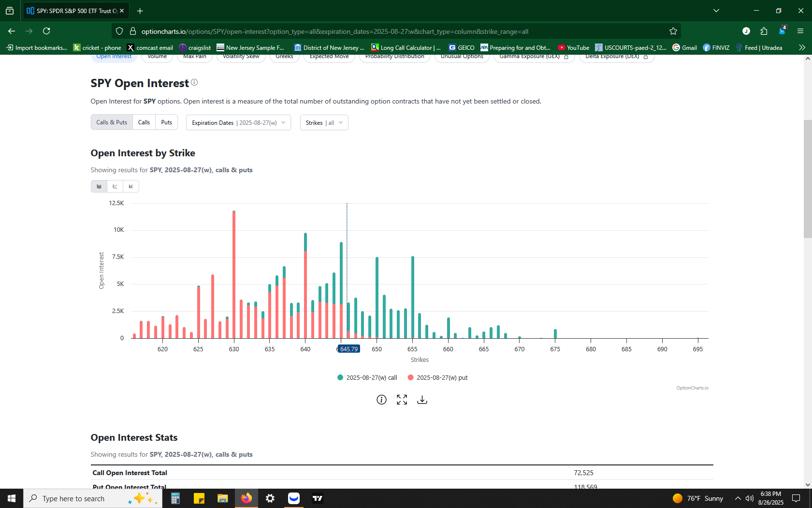Open a new browser tab
812x508 pixels.
click(140, 11)
